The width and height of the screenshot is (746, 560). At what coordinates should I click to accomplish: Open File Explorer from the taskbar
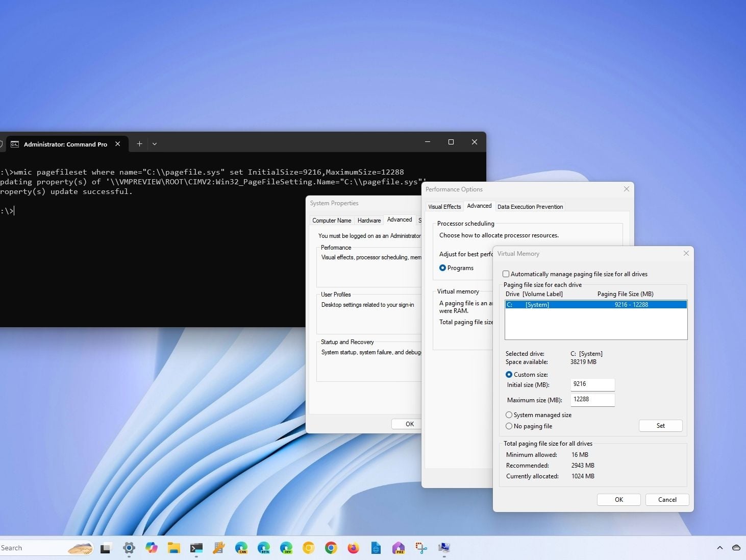pos(174,548)
